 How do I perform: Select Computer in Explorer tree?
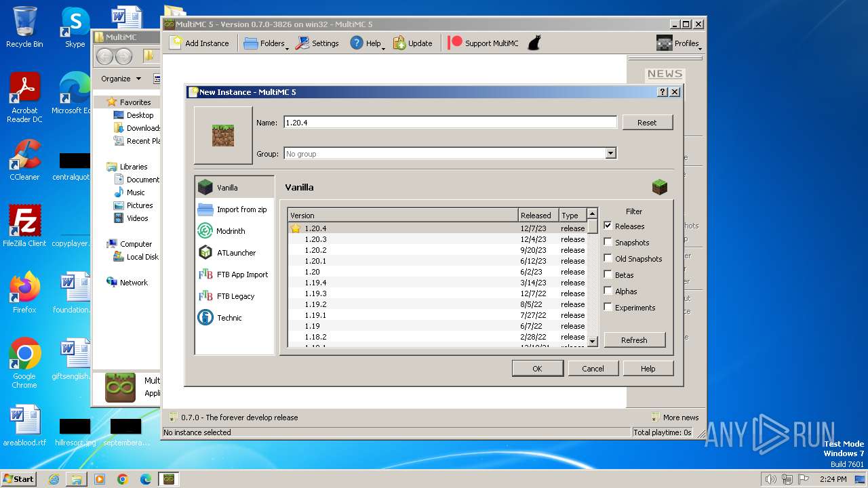129,244
